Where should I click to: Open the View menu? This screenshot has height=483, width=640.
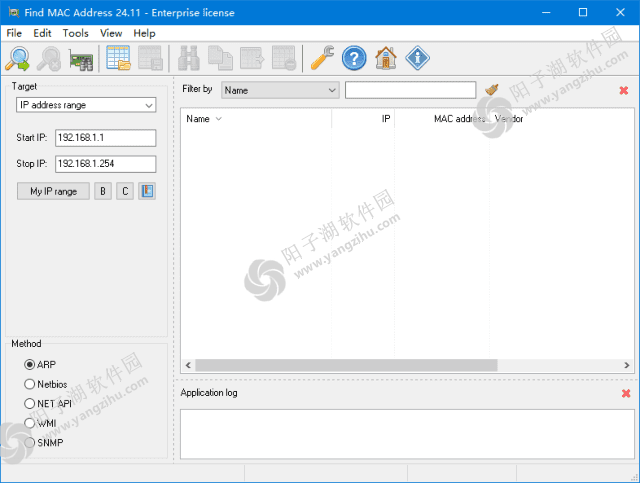point(111,33)
